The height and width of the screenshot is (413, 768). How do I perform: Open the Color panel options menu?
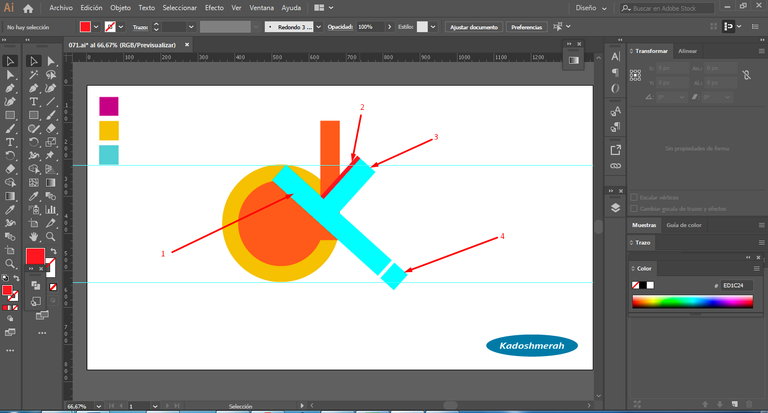[756, 268]
